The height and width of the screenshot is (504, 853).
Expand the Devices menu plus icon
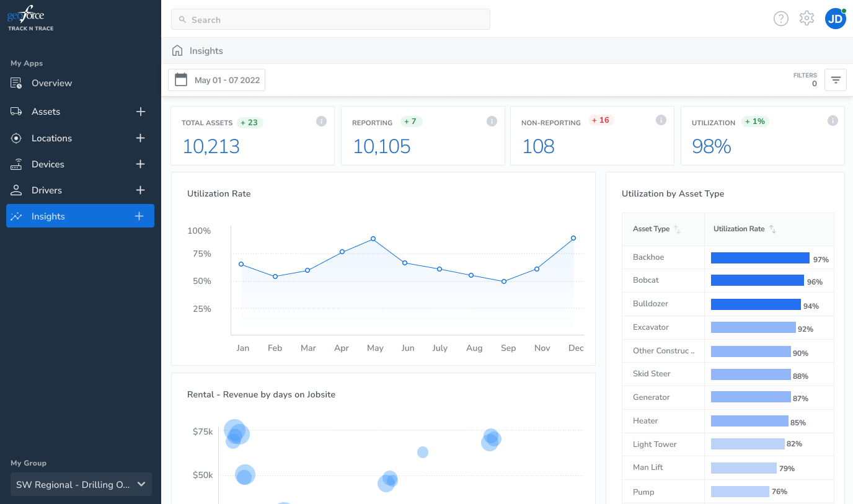tap(141, 164)
